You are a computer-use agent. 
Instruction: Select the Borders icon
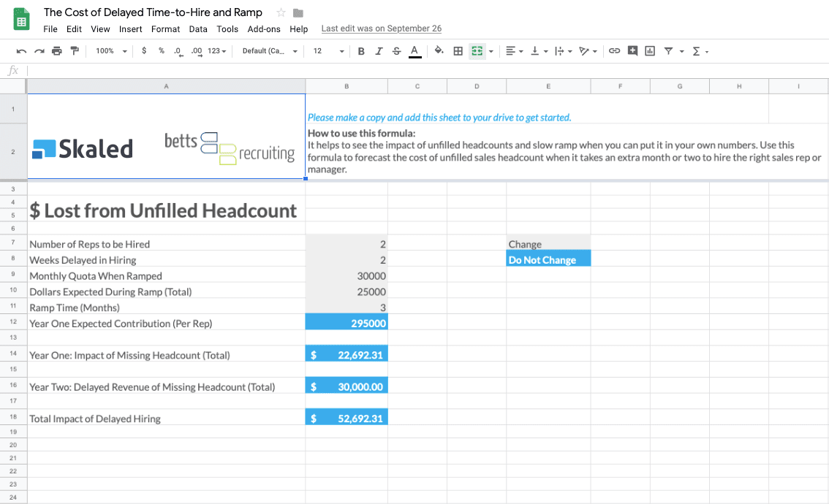(x=458, y=51)
